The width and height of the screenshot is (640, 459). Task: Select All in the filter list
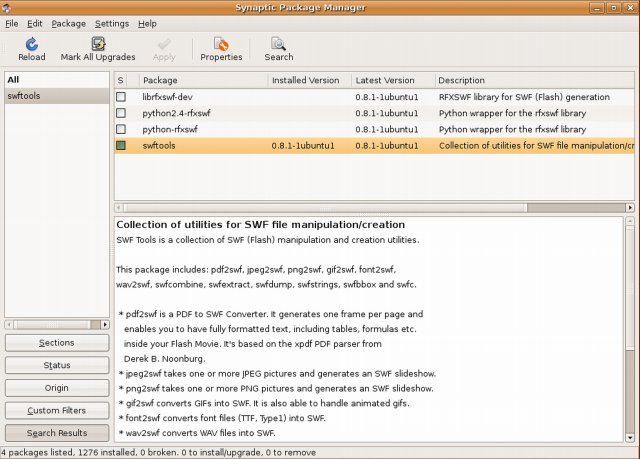click(57, 80)
